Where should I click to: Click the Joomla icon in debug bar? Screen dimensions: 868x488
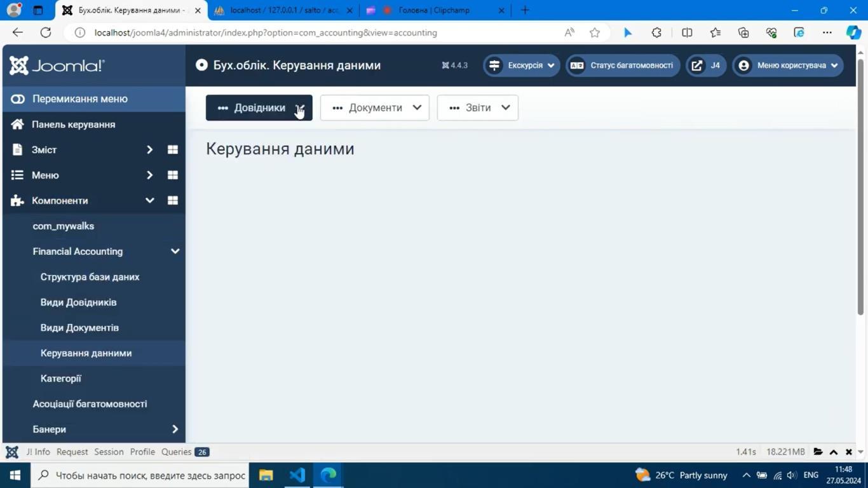click(12, 452)
